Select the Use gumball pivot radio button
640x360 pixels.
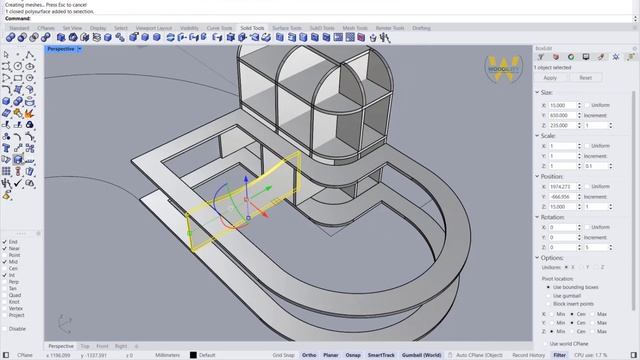click(x=548, y=296)
